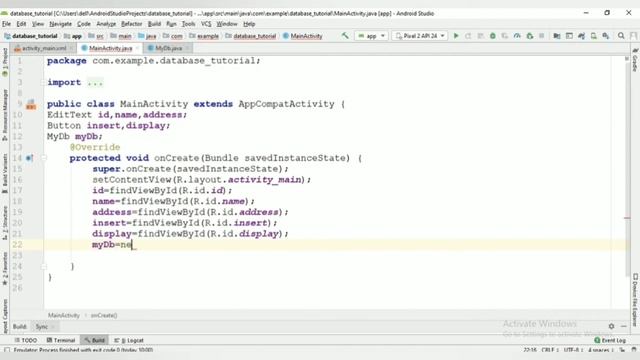This screenshot has height=360, width=640.
Task: Open the Resource Manager sidebar tab
Action: pyautogui.click(x=5, y=115)
